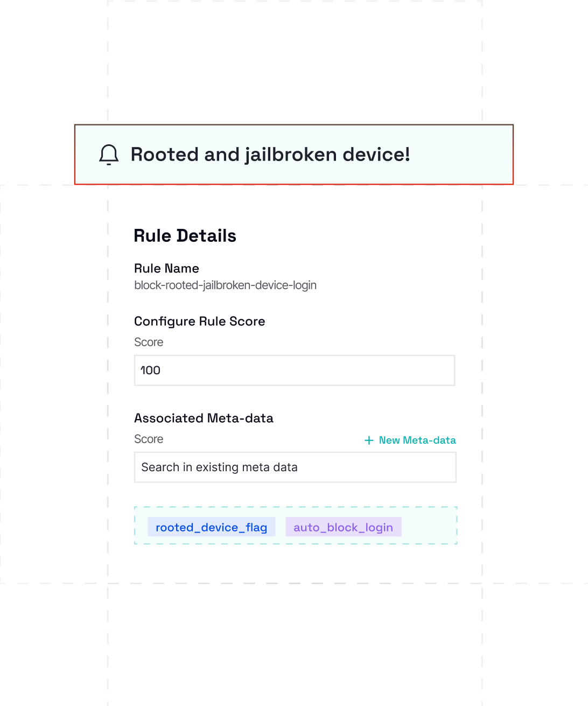Click the Search in existing meta data field
This screenshot has width=588, height=706.
pos(295,467)
